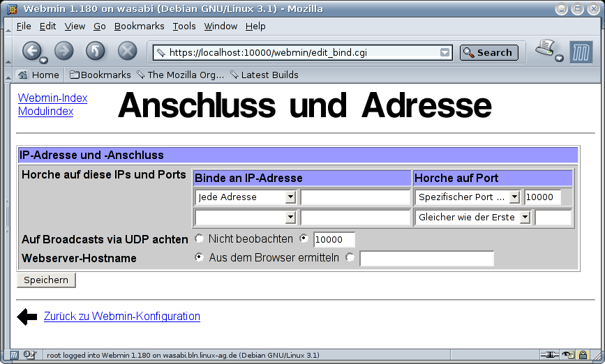Click the Search button
Viewport: 605px width, 364px height.
pyautogui.click(x=489, y=52)
